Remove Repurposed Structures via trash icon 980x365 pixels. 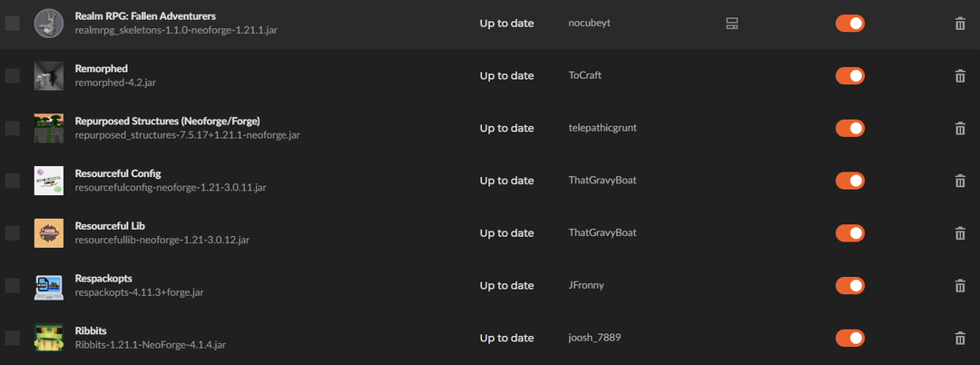(960, 128)
